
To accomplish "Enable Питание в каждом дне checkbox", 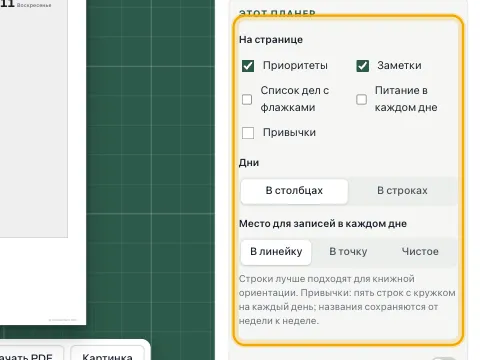I will coord(362,99).
